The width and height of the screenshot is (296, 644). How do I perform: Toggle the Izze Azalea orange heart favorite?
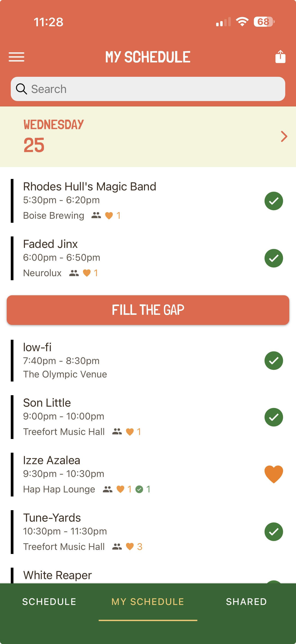pyautogui.click(x=274, y=474)
